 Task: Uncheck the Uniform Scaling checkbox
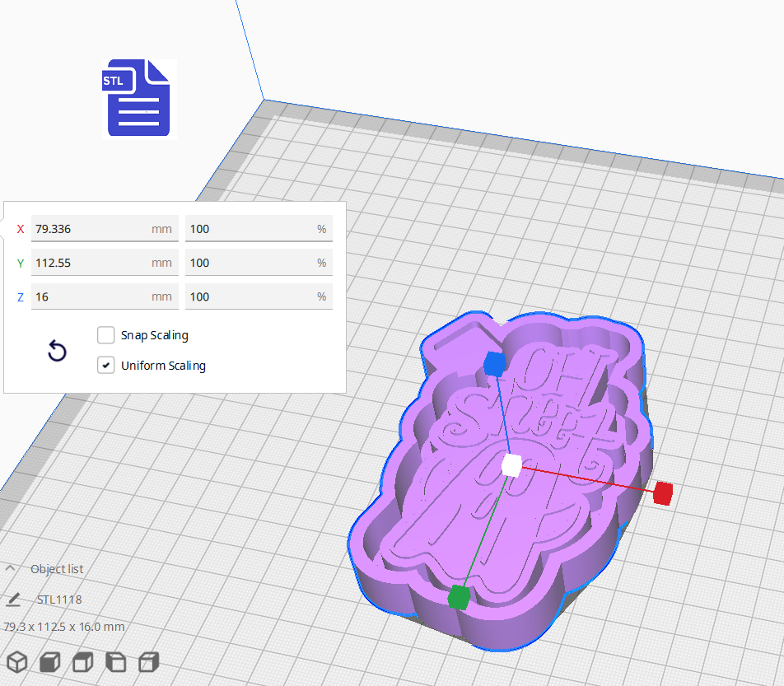click(105, 366)
